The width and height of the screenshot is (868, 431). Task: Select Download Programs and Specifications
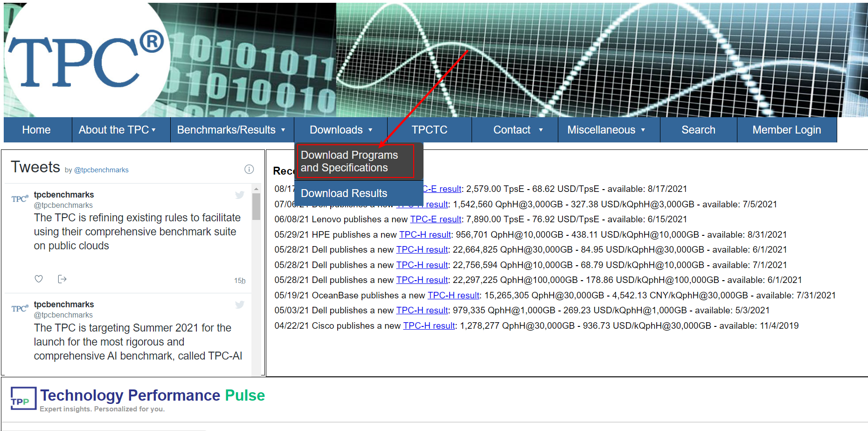tap(355, 162)
